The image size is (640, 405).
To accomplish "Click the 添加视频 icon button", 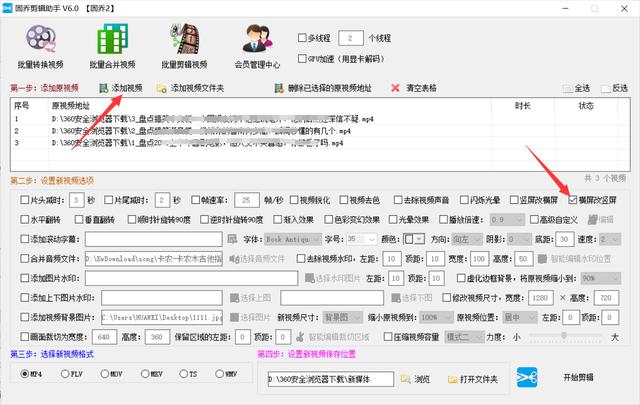I will tap(104, 88).
